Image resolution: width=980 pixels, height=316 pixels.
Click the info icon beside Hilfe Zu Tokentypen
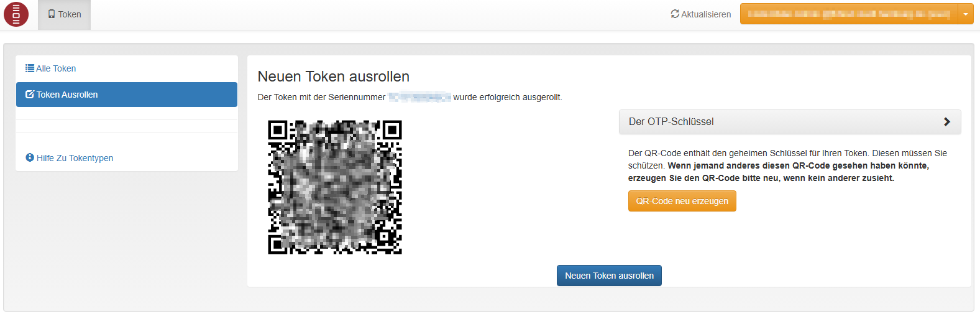point(30,158)
